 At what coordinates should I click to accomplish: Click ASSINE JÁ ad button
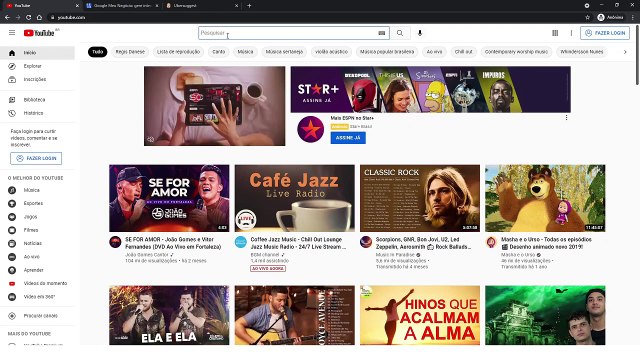pos(348,138)
